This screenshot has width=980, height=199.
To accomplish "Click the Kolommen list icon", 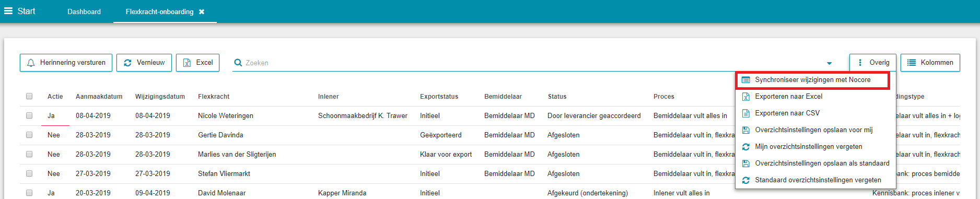I will tap(912, 63).
